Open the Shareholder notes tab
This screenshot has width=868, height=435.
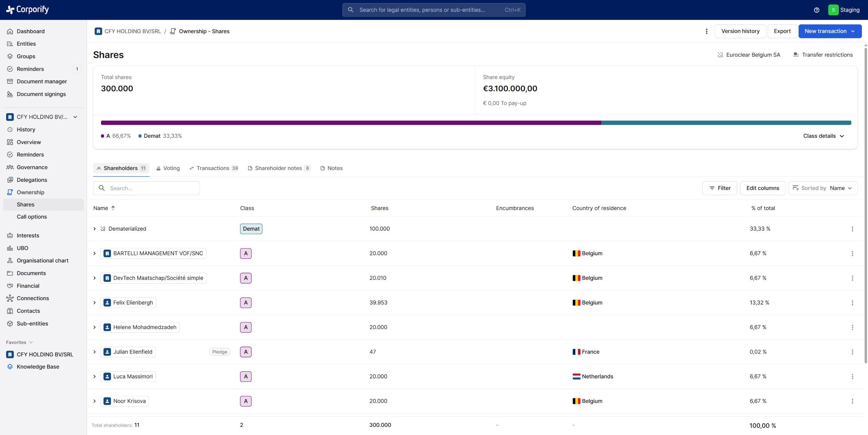279,168
